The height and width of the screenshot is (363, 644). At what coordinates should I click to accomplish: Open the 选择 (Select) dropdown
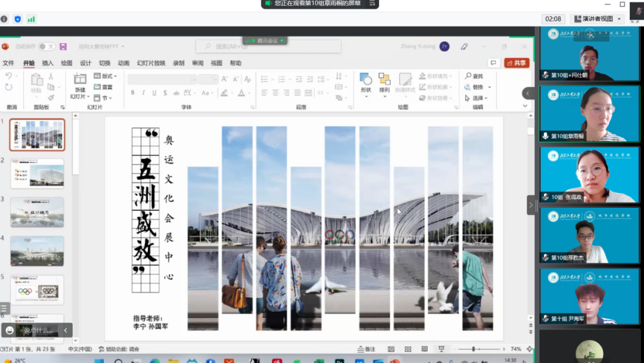(479, 98)
